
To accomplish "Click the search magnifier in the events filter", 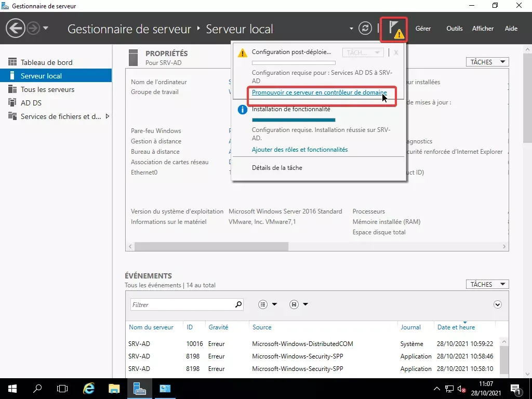I will (x=238, y=304).
